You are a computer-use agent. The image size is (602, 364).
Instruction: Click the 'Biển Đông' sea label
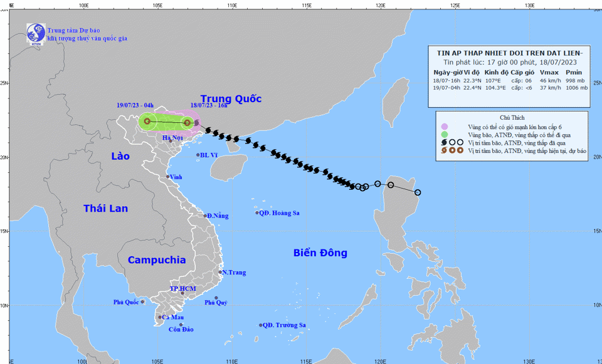coord(320,253)
